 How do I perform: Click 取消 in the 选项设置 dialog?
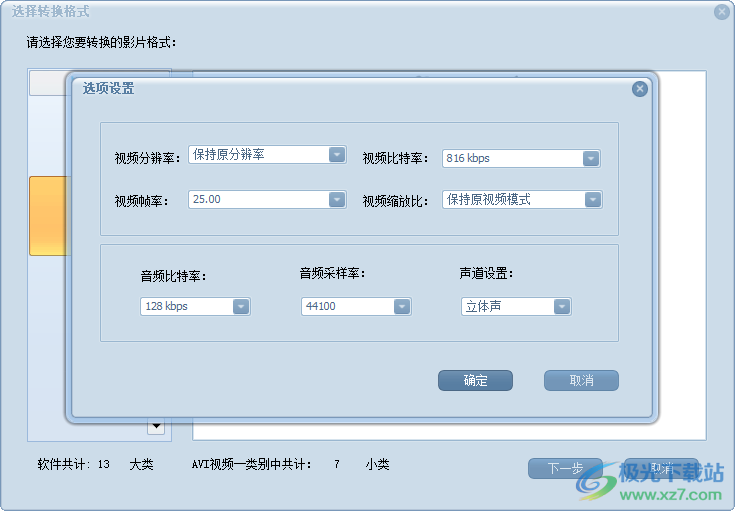[x=581, y=380]
